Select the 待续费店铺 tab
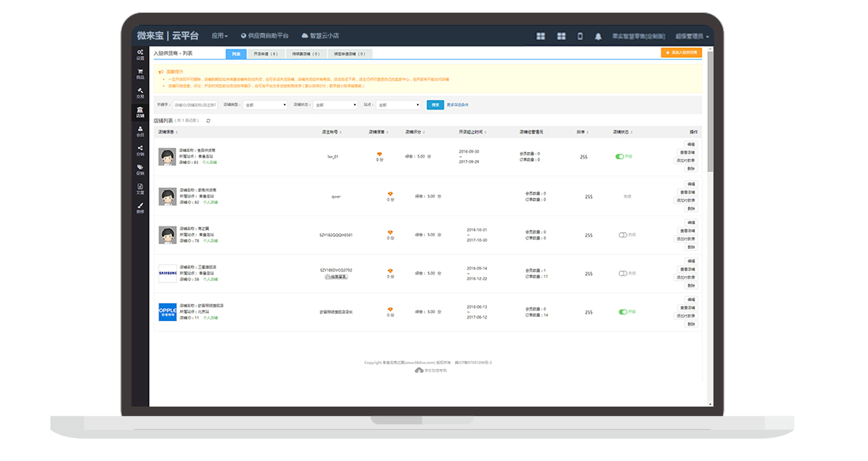 [x=305, y=54]
